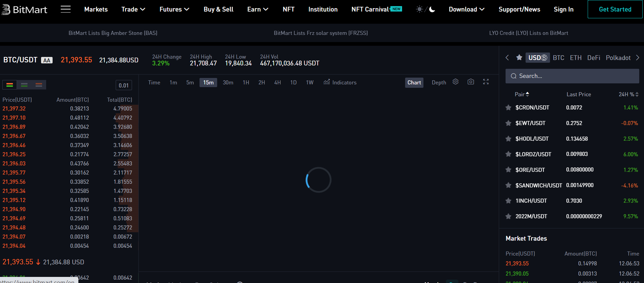Select 5m chart interval
Screen dimensions: 644x283
pos(190,82)
